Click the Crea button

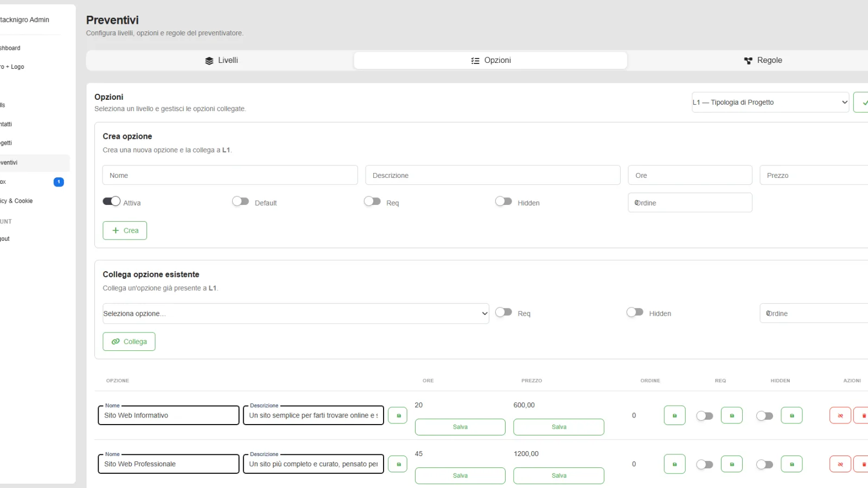(x=125, y=230)
